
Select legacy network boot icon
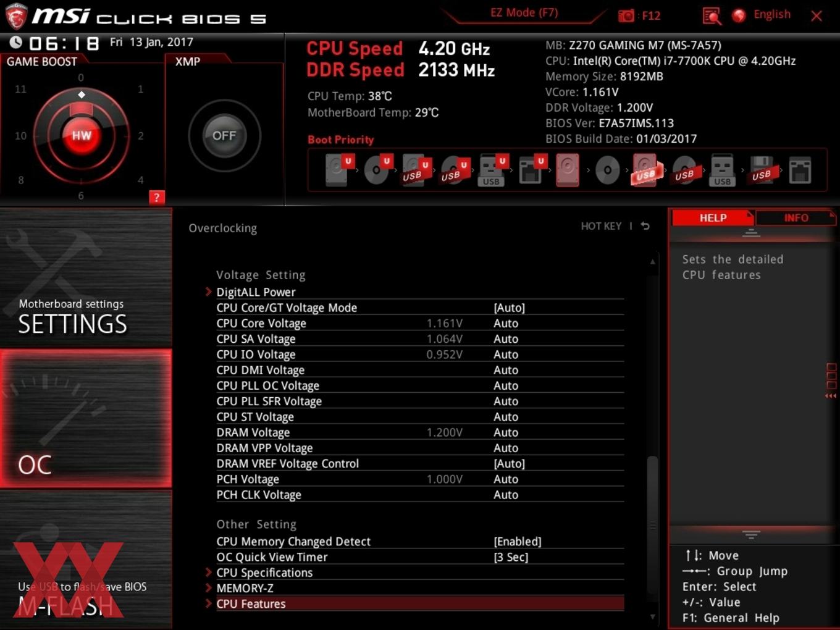pyautogui.click(x=800, y=170)
